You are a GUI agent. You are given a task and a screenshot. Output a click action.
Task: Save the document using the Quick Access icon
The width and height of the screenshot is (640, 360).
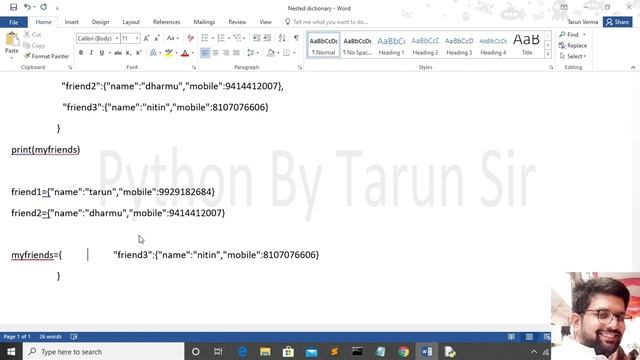point(13,7)
